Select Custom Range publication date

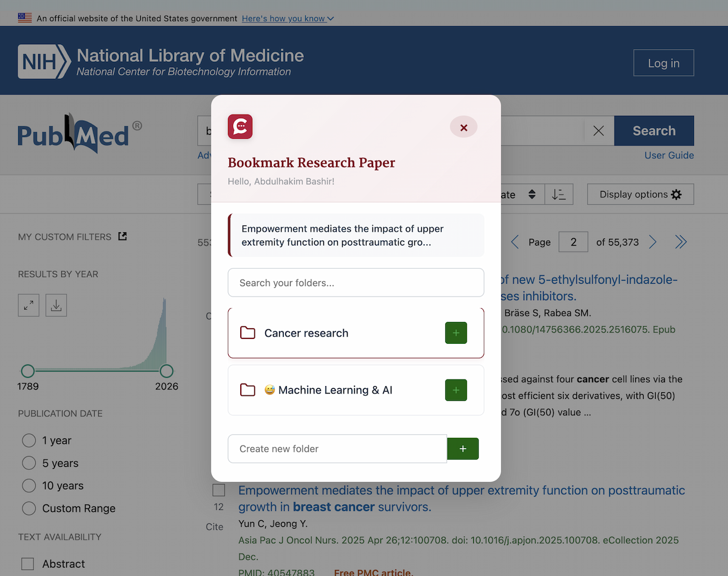[29, 508]
